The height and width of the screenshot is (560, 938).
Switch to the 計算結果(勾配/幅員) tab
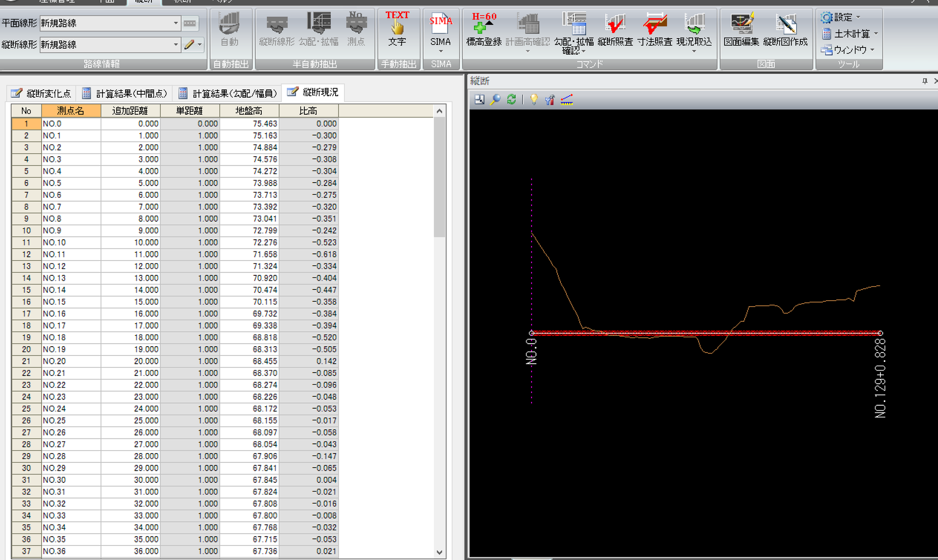[x=228, y=93]
